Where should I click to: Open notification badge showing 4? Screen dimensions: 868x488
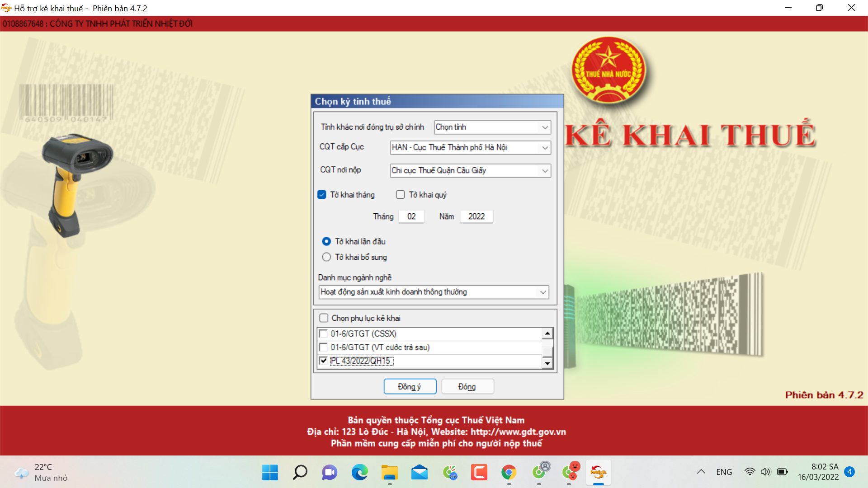(x=849, y=472)
